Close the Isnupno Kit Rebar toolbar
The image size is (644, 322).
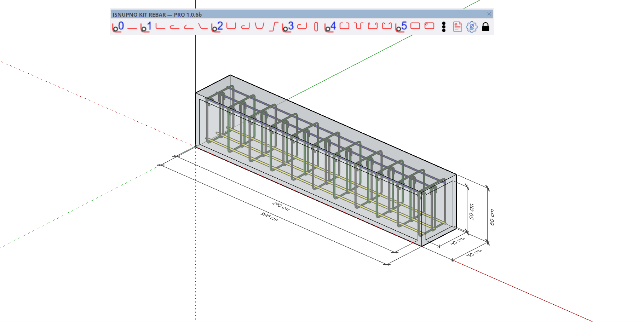(x=489, y=14)
